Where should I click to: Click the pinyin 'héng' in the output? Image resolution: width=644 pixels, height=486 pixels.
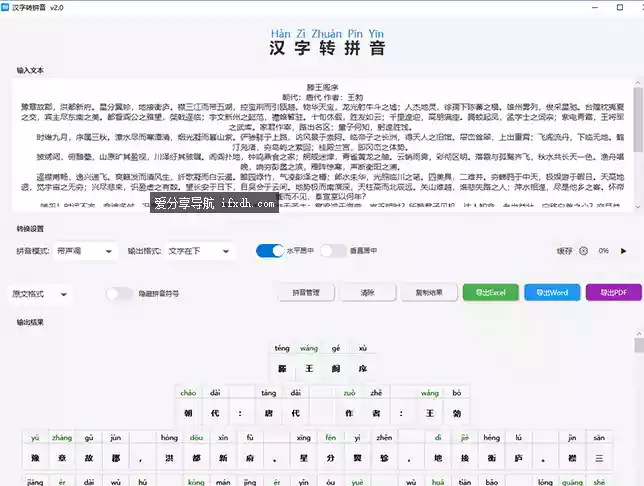click(492, 438)
